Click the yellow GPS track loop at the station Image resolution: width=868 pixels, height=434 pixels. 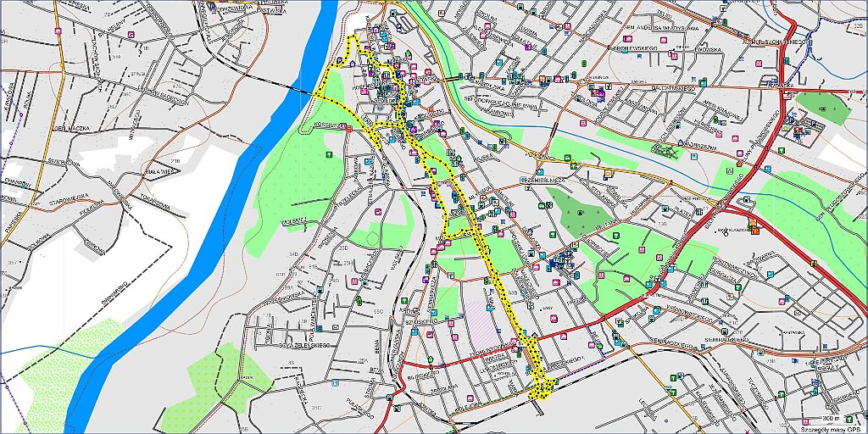coord(541,387)
